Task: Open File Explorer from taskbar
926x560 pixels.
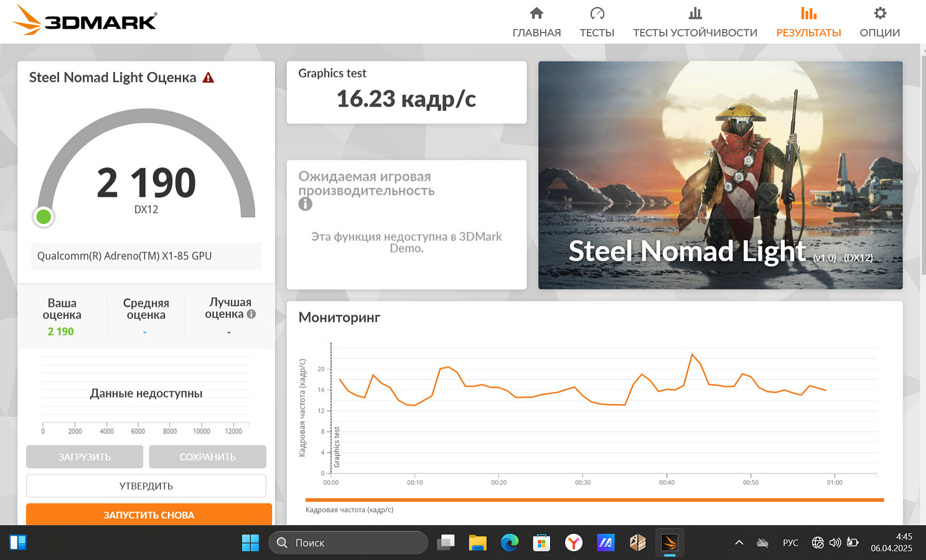Action: (477, 543)
